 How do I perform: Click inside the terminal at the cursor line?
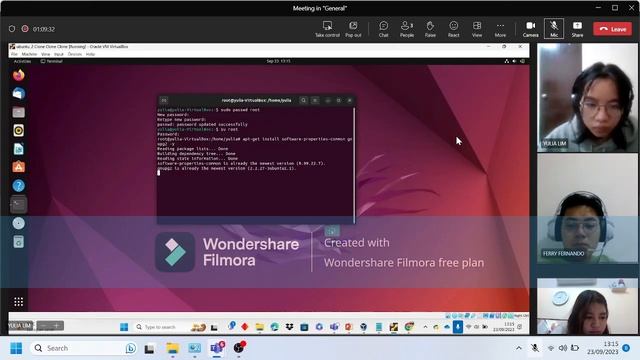coord(159,173)
